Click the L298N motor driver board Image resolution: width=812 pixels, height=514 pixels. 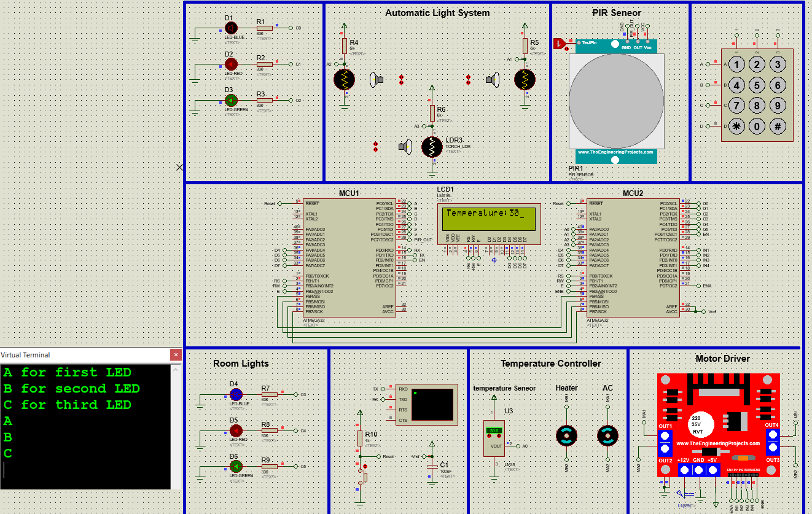[x=719, y=424]
